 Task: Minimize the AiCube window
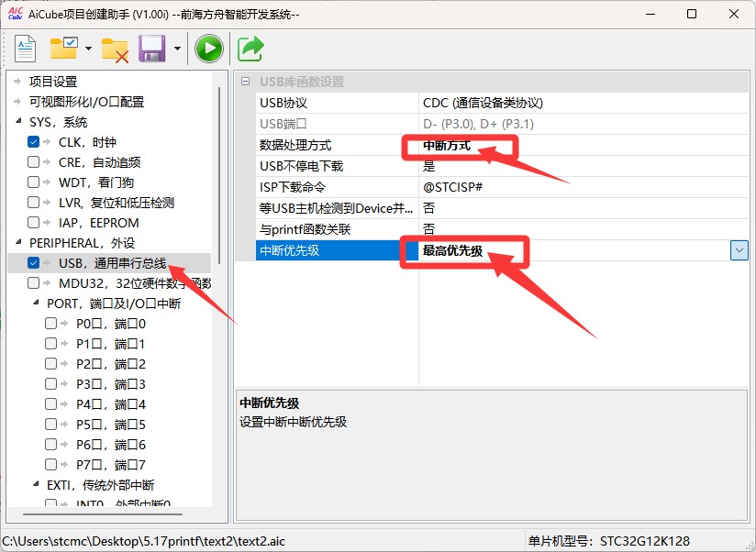click(650, 14)
